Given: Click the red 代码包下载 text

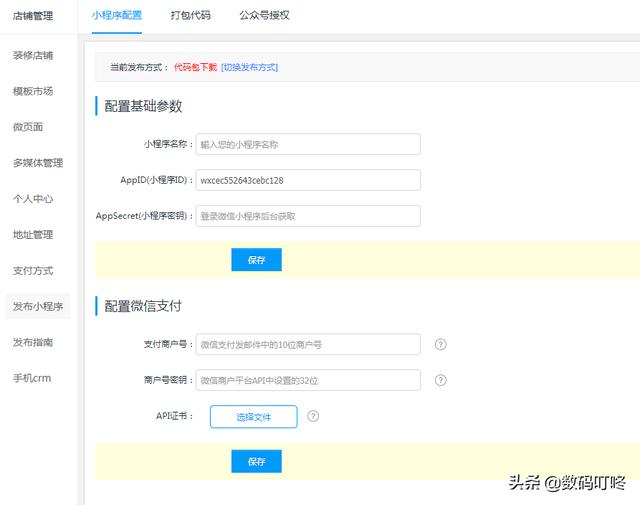Looking at the screenshot, I should click(x=196, y=67).
